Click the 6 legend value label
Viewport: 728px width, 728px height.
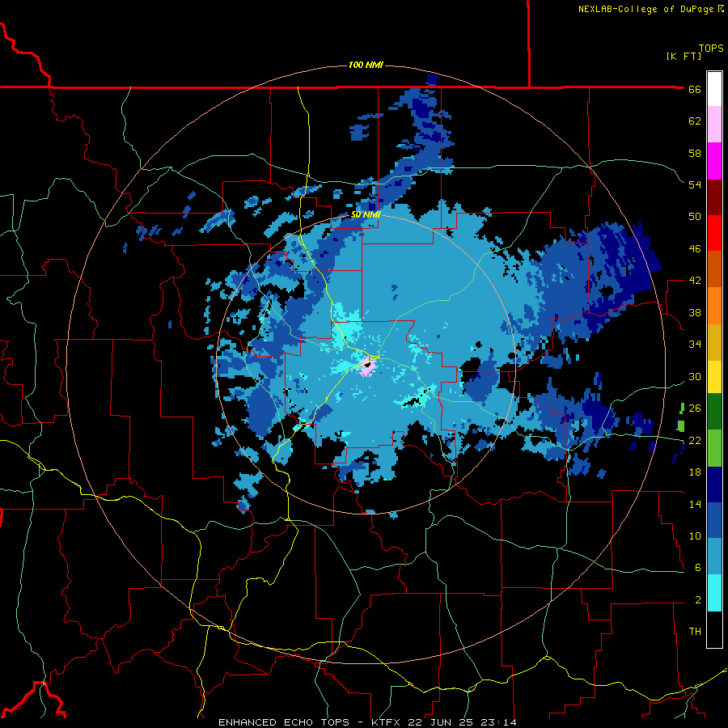697,567
